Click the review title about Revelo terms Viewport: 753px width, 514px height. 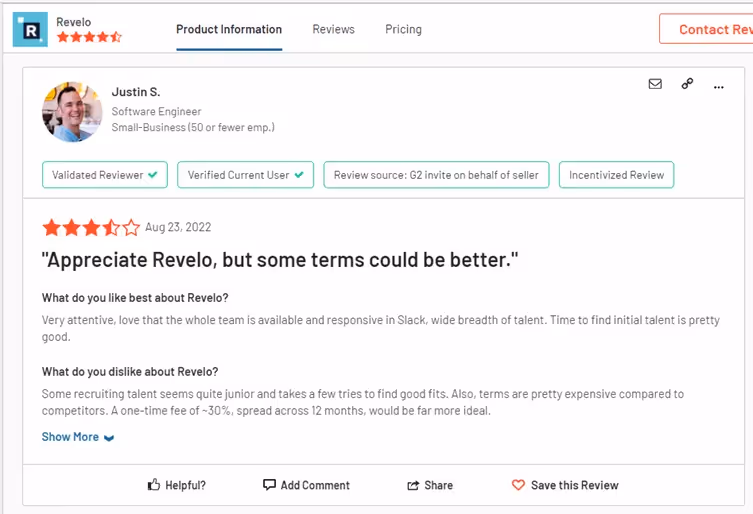[280, 260]
